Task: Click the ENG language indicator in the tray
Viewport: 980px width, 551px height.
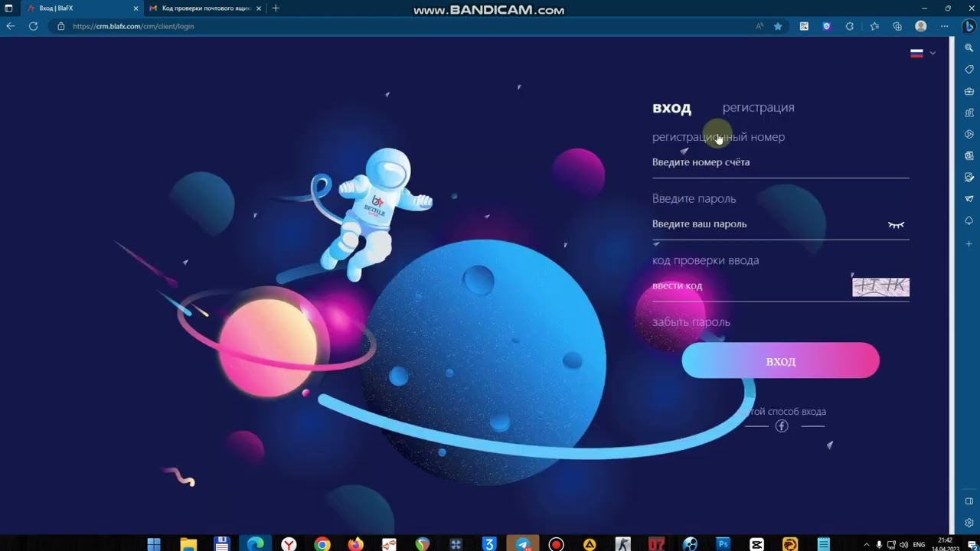Action: 919,544
